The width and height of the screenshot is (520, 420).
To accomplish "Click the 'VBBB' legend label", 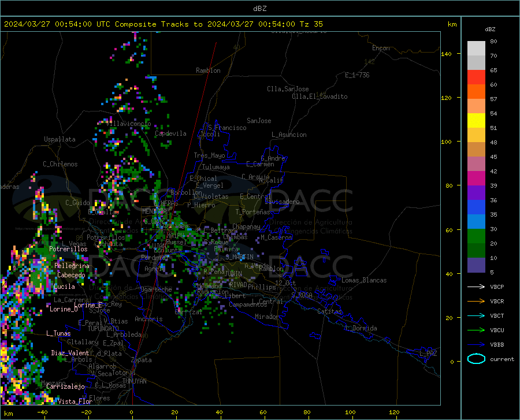I will point(497,345).
